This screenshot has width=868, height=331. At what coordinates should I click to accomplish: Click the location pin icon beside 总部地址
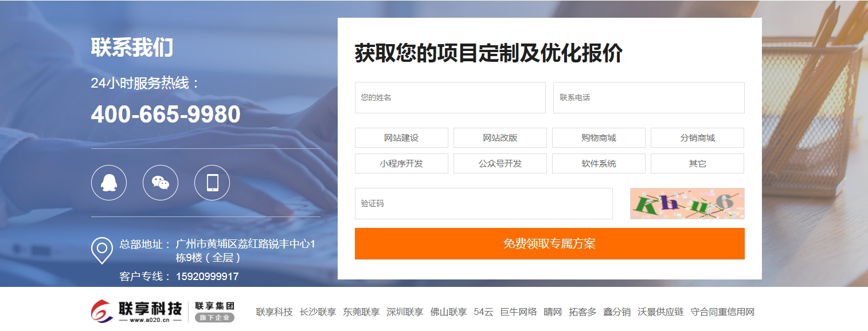102,250
